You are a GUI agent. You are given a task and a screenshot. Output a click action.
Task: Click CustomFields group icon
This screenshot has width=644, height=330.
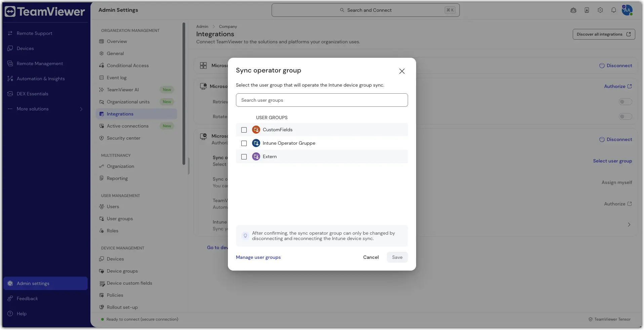256,130
